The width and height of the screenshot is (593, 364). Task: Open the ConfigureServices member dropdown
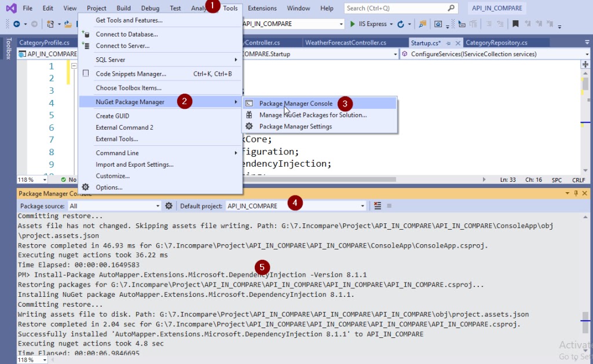click(x=587, y=54)
